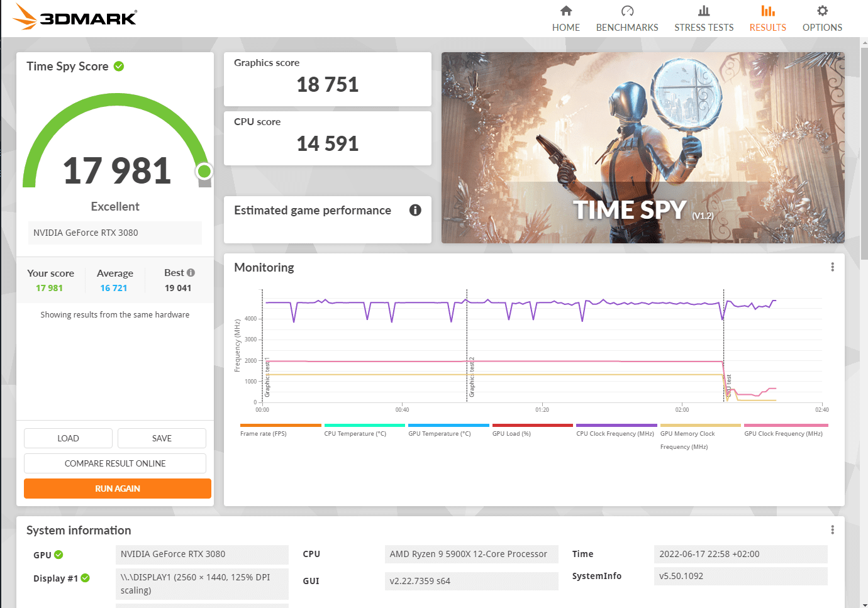Open the Options gear icon

pyautogui.click(x=822, y=11)
